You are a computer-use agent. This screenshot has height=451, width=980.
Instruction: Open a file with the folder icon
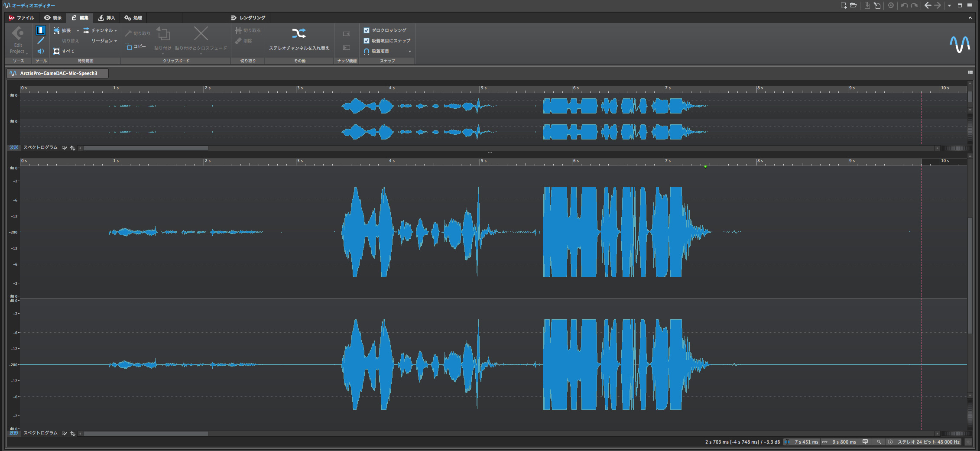[853, 6]
